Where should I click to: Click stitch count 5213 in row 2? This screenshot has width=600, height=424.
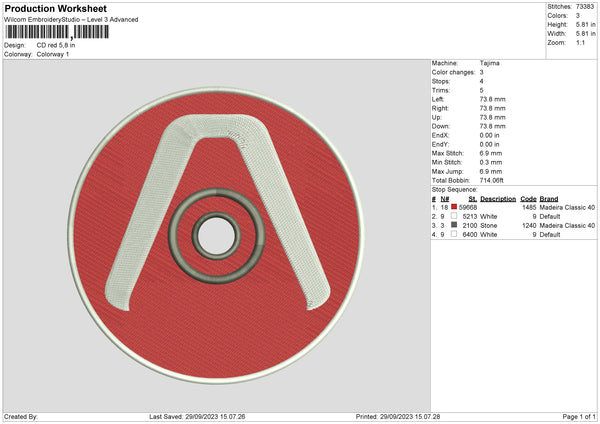(x=470, y=217)
